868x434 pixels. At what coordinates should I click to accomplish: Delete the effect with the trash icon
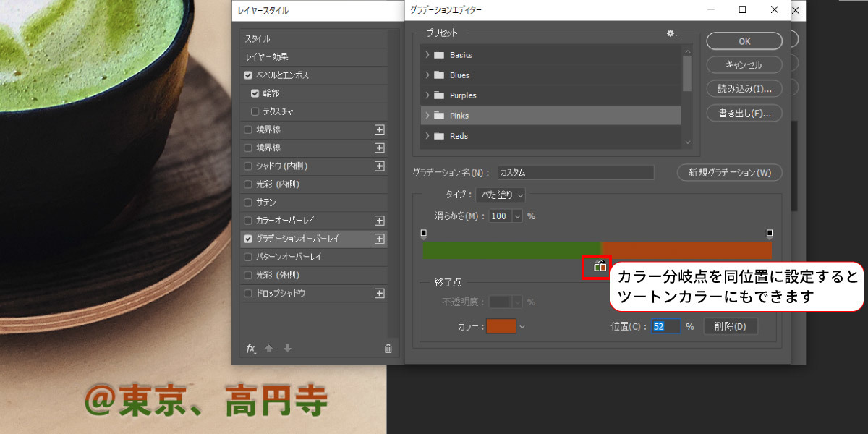(x=388, y=349)
